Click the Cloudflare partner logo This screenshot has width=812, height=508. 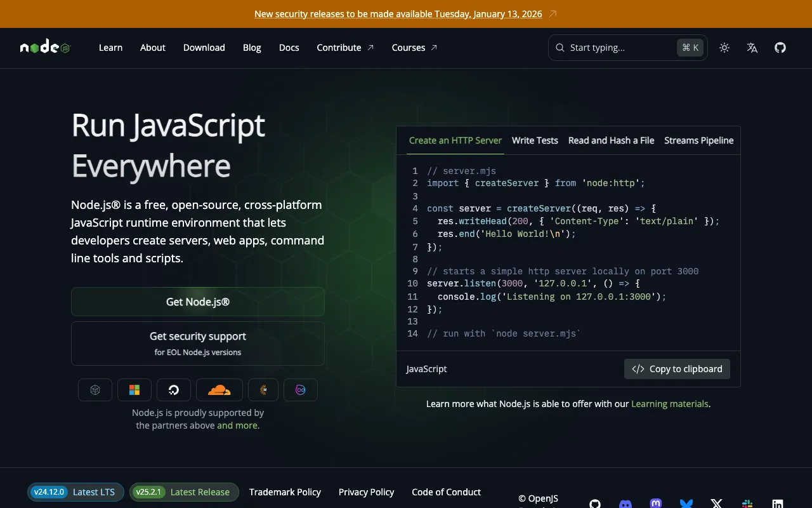(x=219, y=389)
